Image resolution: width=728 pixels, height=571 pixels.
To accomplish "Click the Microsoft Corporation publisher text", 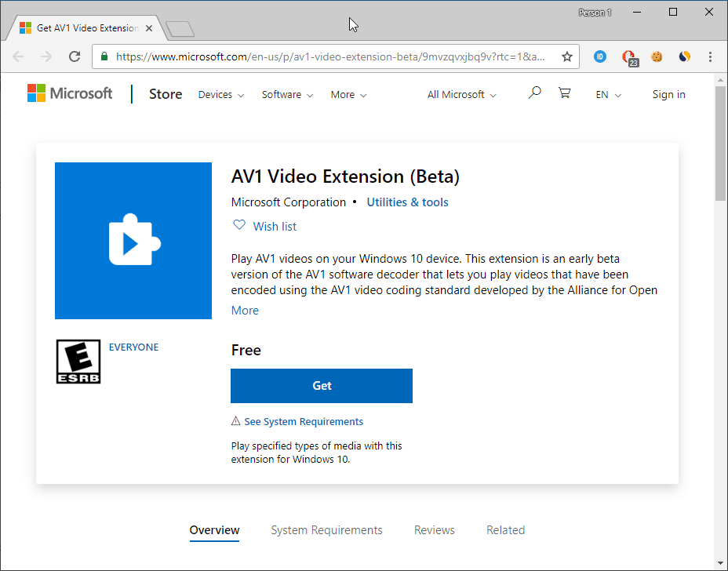I will [x=289, y=202].
